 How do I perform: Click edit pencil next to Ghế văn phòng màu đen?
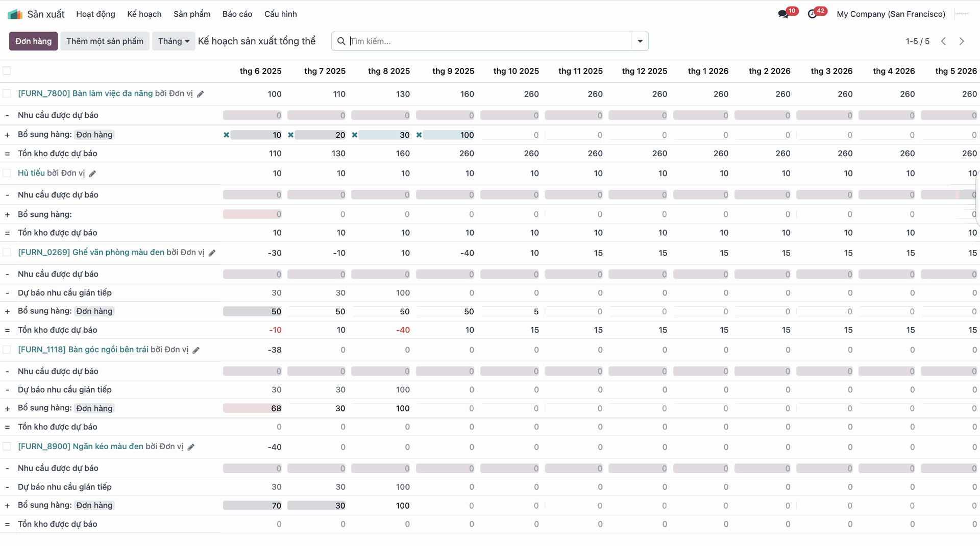click(x=212, y=253)
